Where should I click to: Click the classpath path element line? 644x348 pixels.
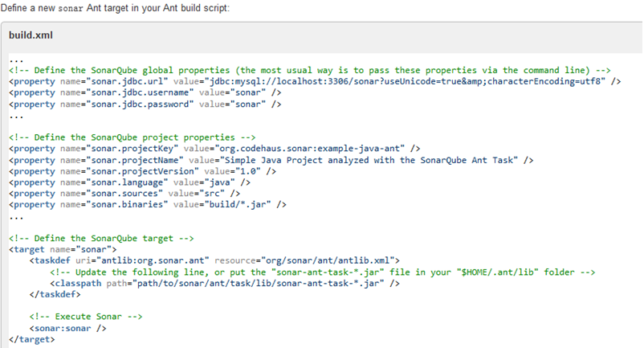pos(225,284)
